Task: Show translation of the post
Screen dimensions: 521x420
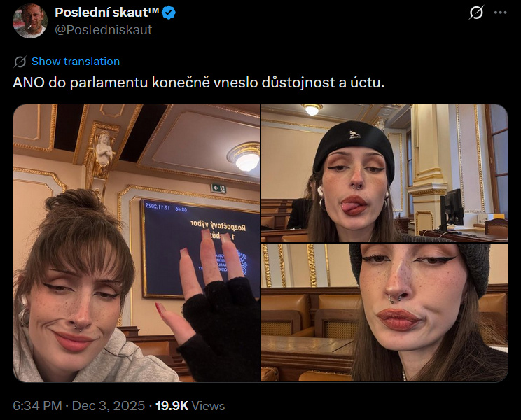Action: (x=76, y=62)
